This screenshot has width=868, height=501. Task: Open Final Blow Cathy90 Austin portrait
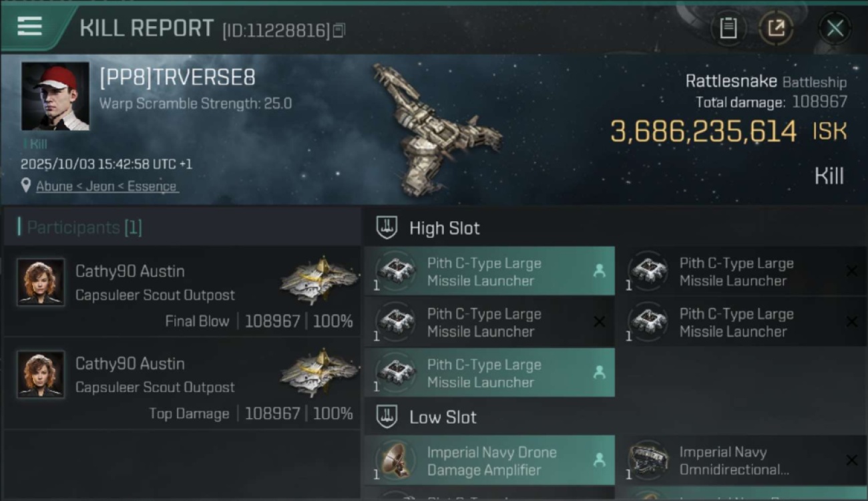41,282
